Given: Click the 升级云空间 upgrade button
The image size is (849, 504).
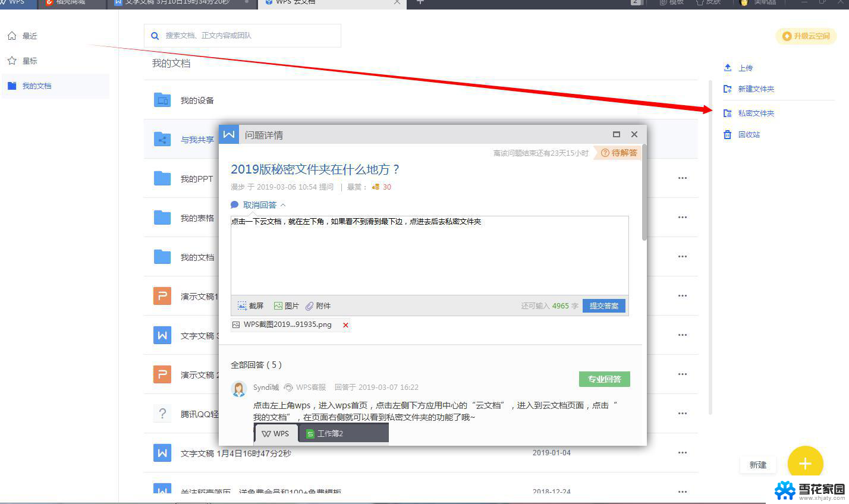Looking at the screenshot, I should coord(806,36).
